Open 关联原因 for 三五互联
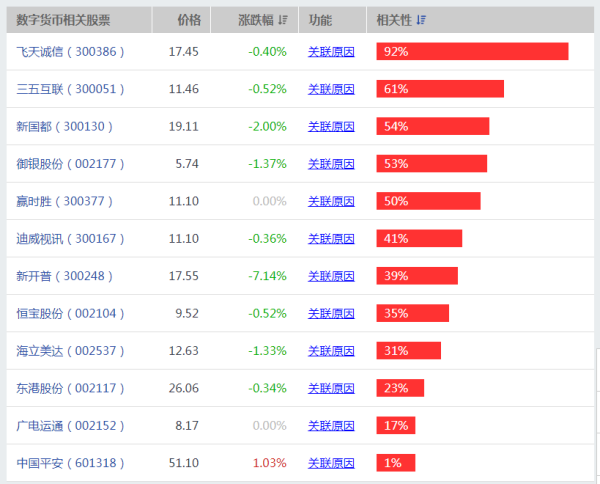The image size is (600, 484). [x=331, y=89]
